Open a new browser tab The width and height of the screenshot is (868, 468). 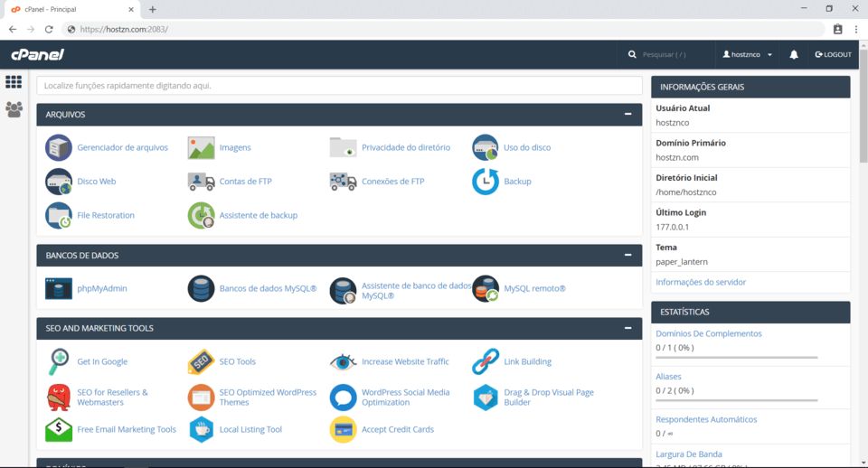coord(152,9)
